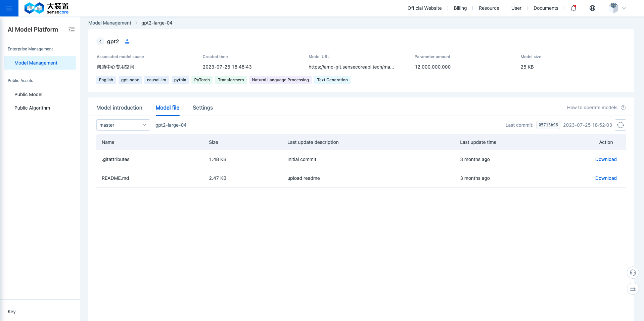Click the gpt2-large-04 path label
The width and height of the screenshot is (644, 321).
(x=171, y=125)
